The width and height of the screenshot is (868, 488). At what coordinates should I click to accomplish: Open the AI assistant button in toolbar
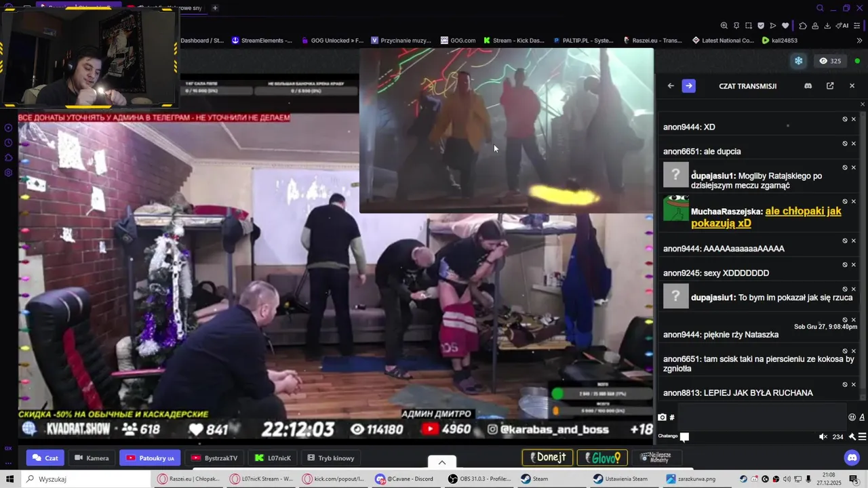point(842,26)
